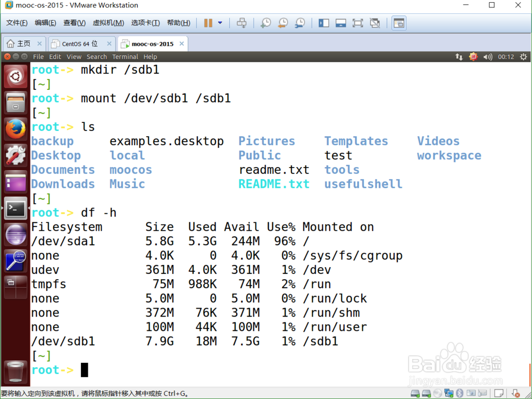Open the terminal's Help menu
532x399 pixels.
(150, 57)
